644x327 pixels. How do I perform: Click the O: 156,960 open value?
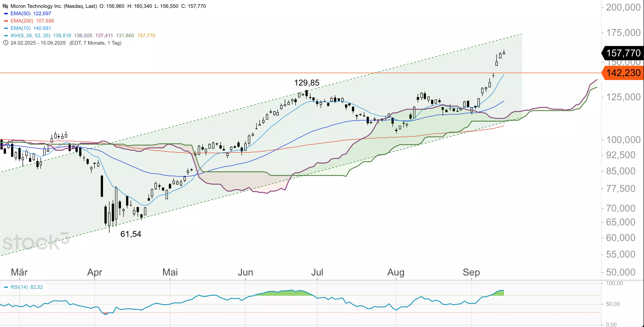click(x=112, y=6)
